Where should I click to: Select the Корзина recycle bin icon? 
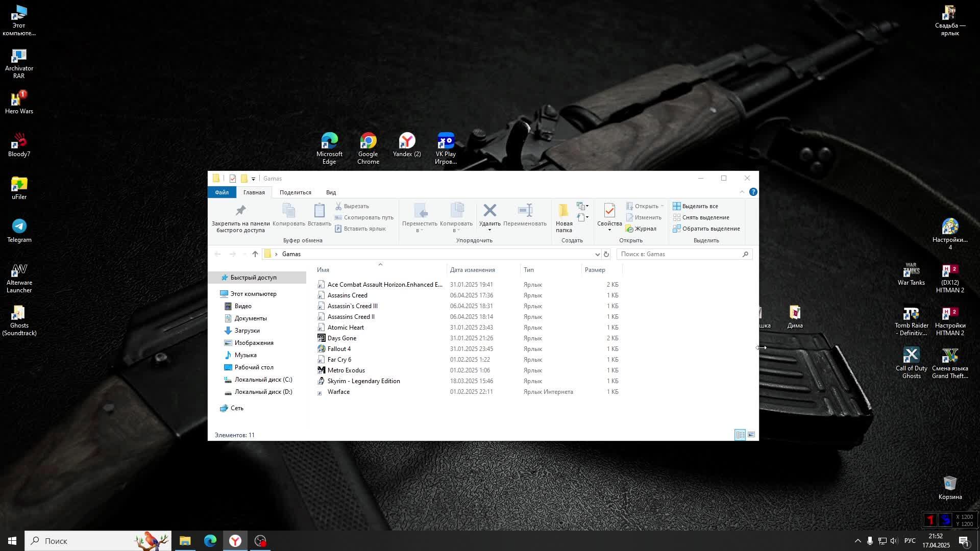pos(950,488)
